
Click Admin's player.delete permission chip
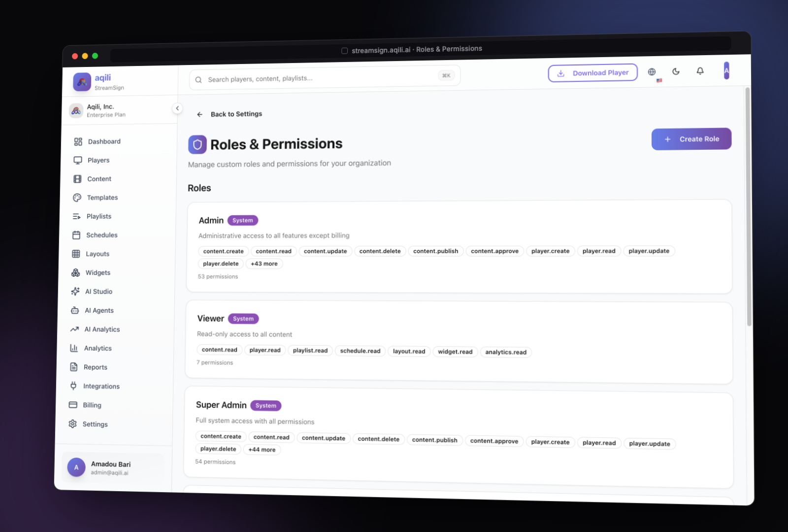pos(221,264)
